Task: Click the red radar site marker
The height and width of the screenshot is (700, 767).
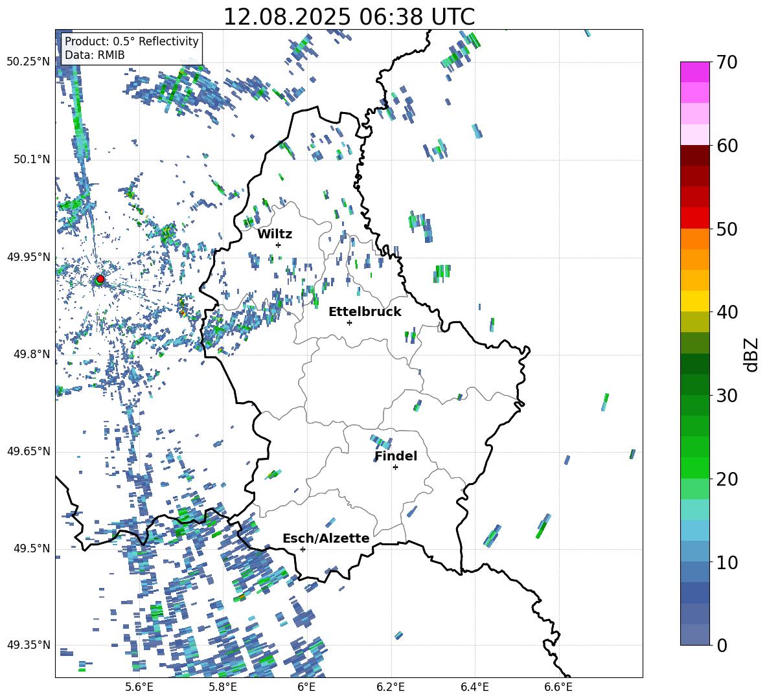Action: pos(100,278)
